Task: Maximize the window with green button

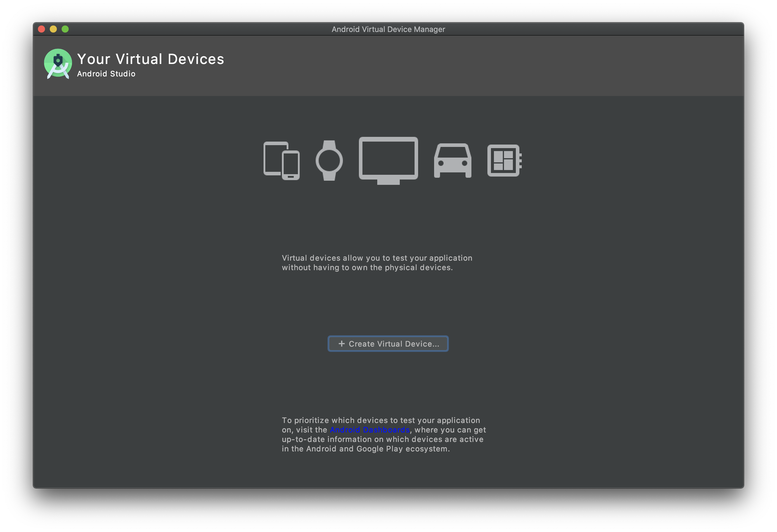Action: pos(65,29)
